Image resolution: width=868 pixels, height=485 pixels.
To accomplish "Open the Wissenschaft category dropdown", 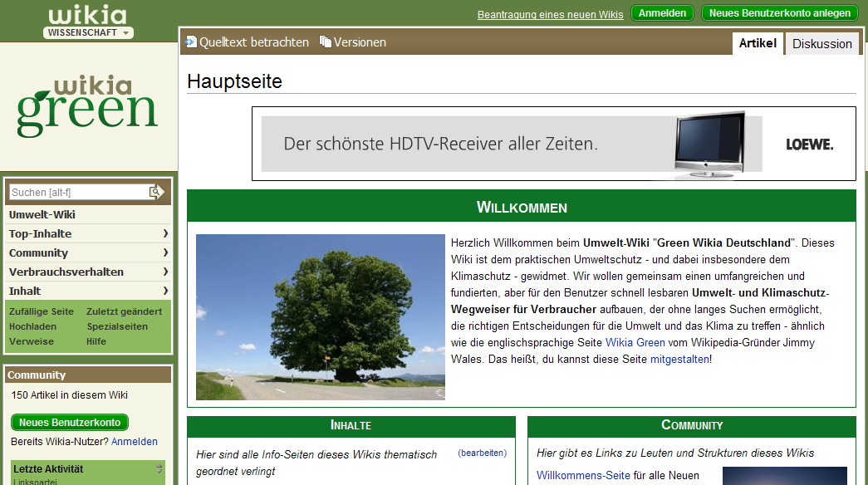I will pyautogui.click(x=88, y=32).
